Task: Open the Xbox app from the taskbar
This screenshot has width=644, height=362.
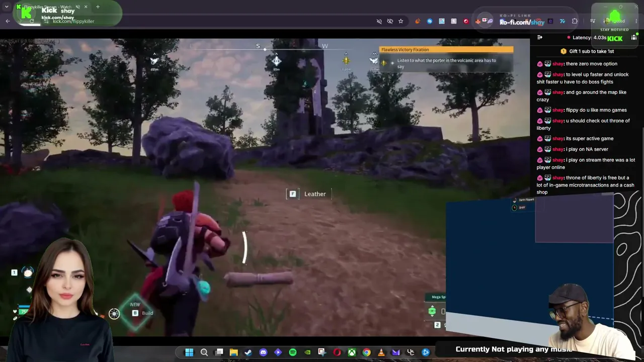Action: (352, 352)
